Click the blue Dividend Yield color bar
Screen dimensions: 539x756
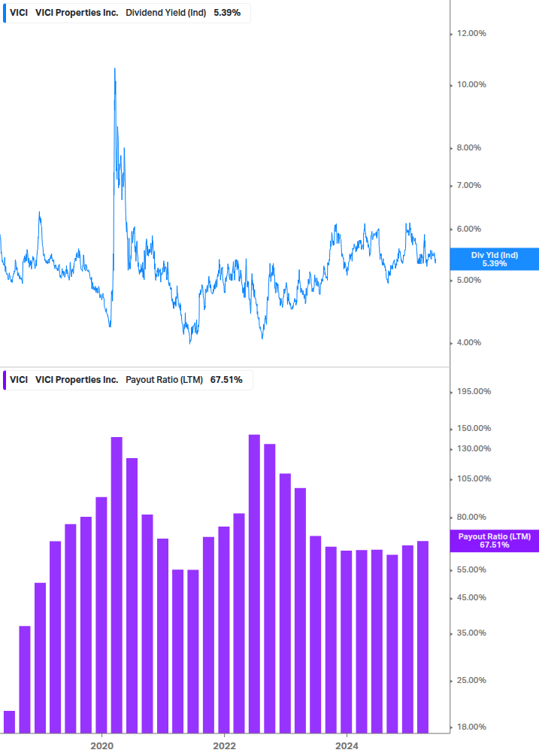click(5, 13)
